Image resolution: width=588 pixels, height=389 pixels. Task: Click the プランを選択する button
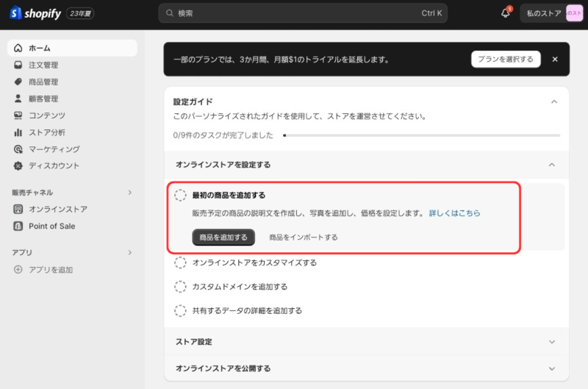[506, 60]
